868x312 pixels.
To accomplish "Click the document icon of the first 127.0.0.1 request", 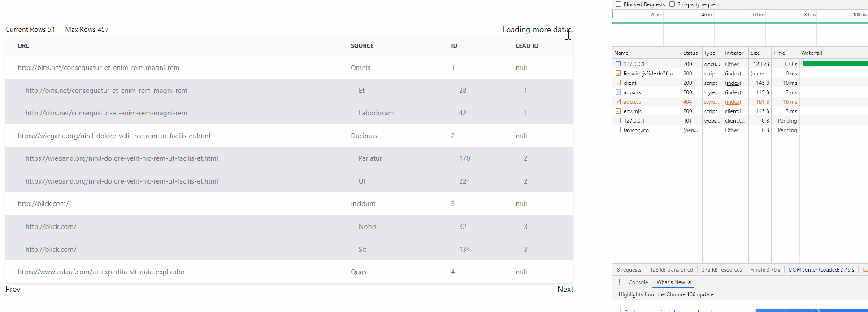I will pyautogui.click(x=618, y=64).
